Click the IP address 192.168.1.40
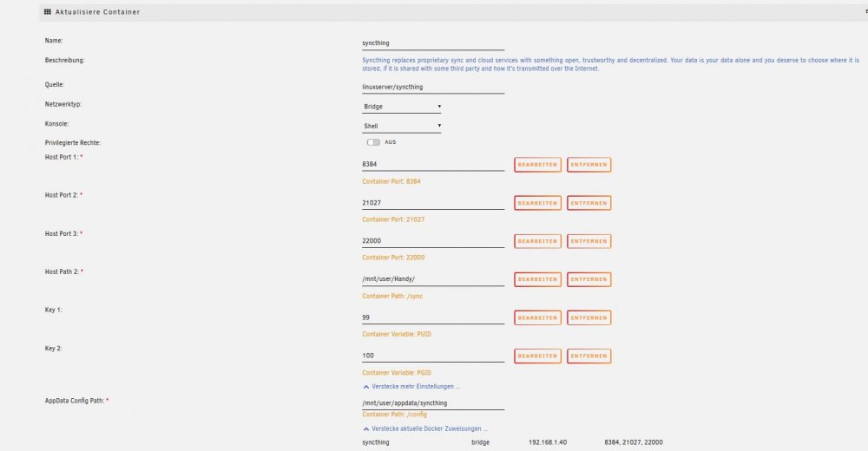The image size is (868, 451). (548, 442)
